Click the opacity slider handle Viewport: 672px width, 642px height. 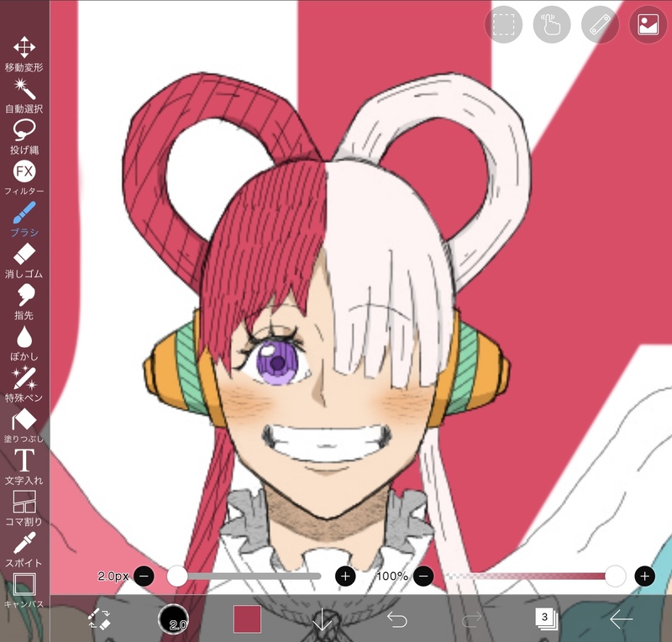pos(616,576)
